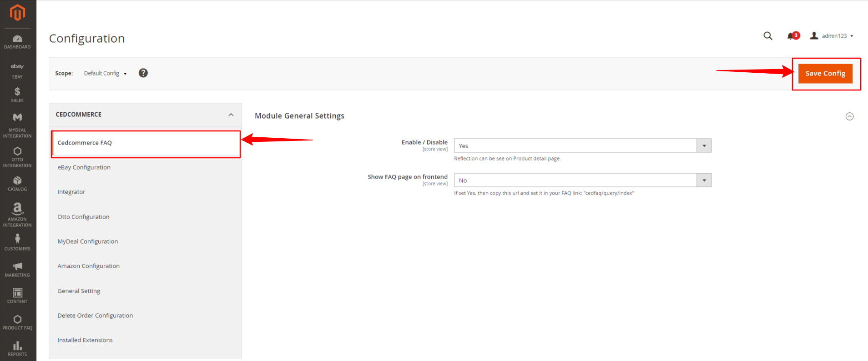Open the Marketing sidebar menu
868x361 pixels.
click(17, 270)
